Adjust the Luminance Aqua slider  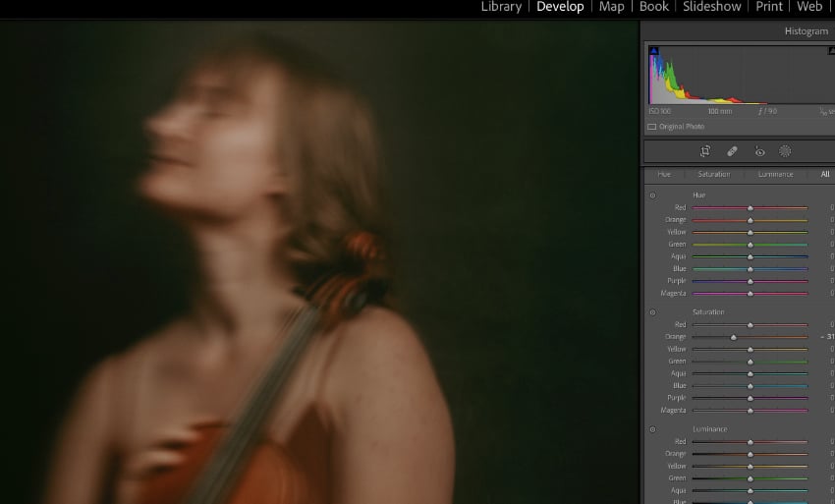click(x=750, y=491)
